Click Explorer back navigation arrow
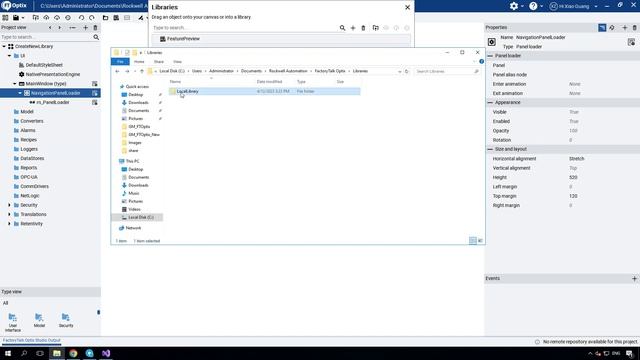 118,71
